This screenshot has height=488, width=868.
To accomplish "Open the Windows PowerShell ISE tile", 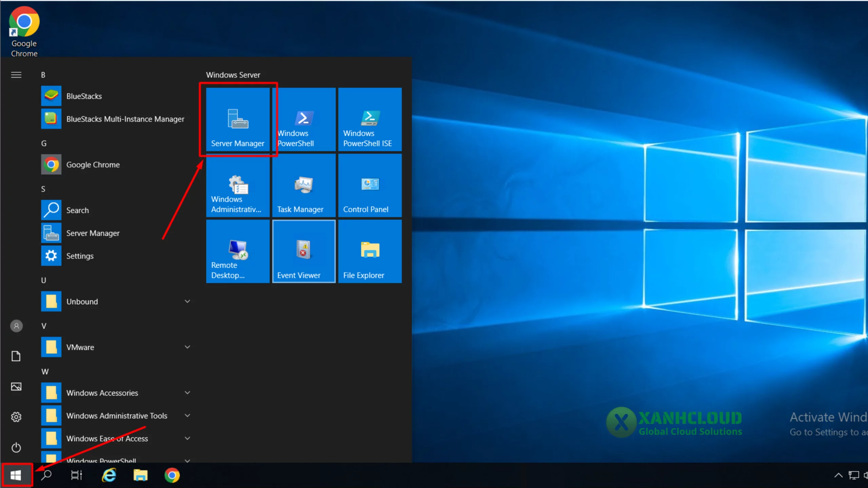I will 370,119.
